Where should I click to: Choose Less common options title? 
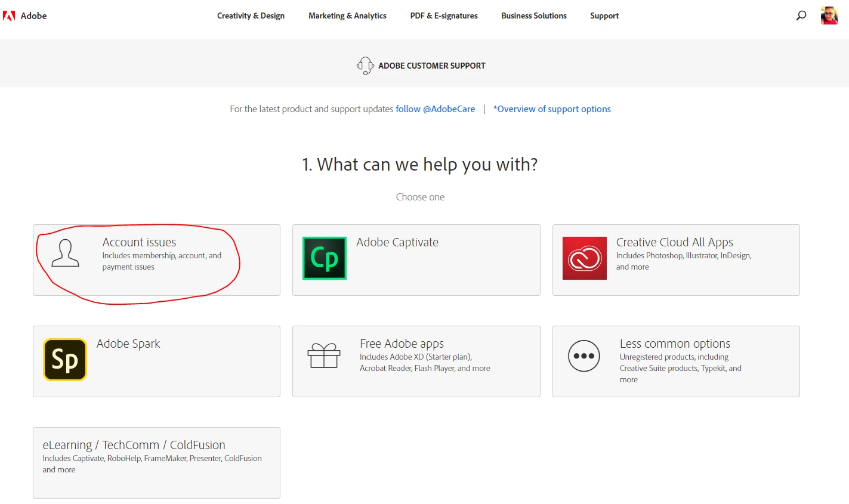675,344
